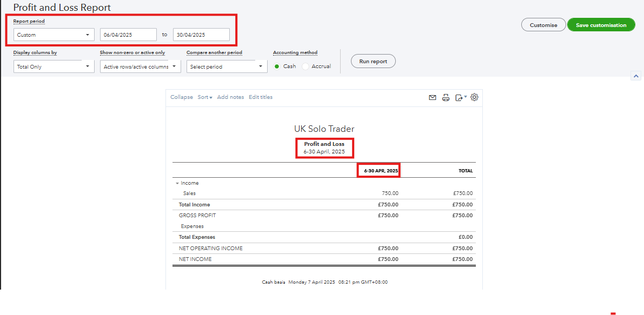Expand the Show non-zero or active dropdown
Image resolution: width=644 pixels, height=315 pixels.
pos(141,66)
